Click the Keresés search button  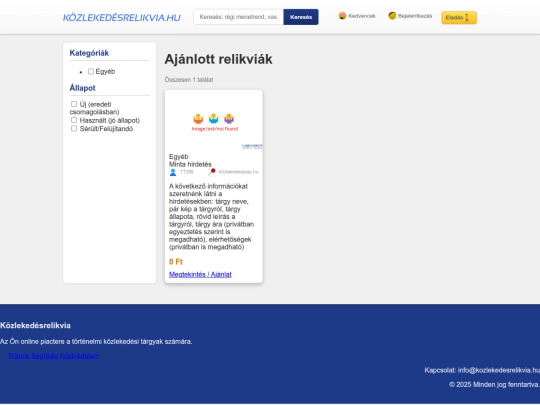[x=301, y=17]
